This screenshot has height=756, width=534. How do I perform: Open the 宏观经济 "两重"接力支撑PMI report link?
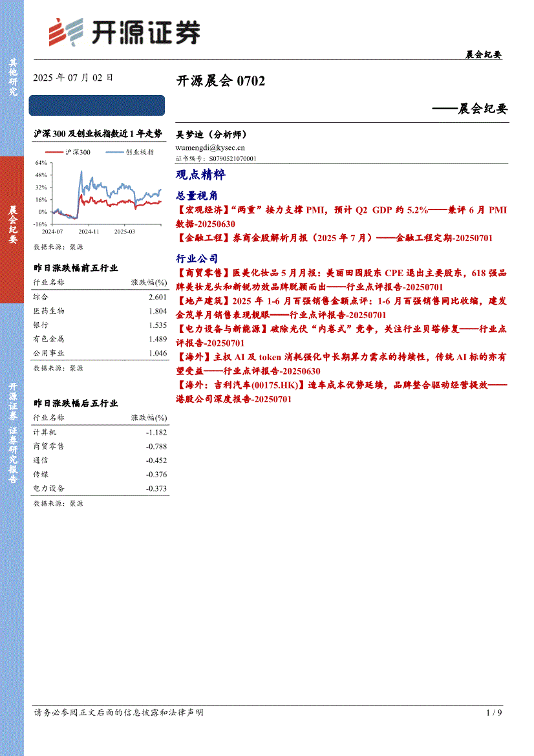point(341,217)
